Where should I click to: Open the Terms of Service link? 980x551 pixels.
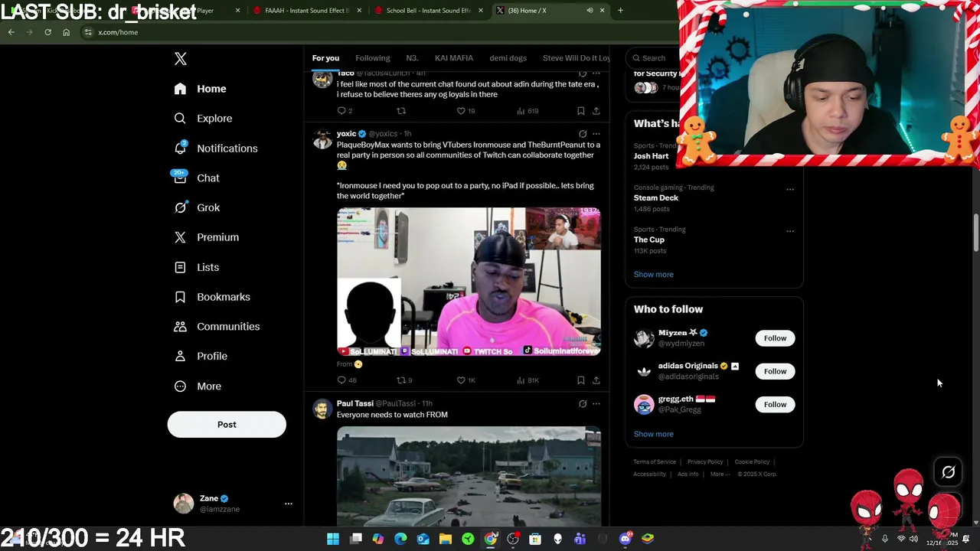(655, 462)
